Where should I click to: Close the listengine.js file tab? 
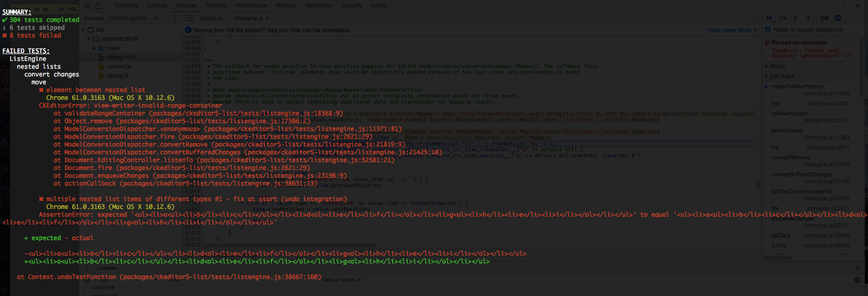point(267,19)
